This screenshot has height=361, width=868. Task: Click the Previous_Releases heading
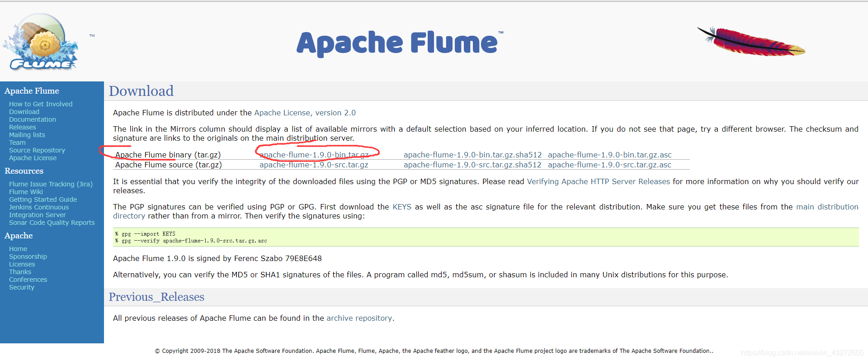tap(156, 297)
